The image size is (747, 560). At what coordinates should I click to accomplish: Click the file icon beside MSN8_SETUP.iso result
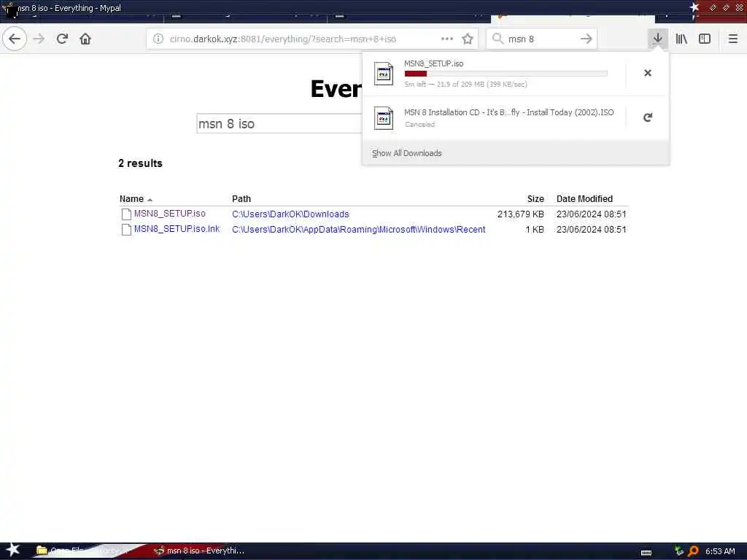pyautogui.click(x=126, y=214)
